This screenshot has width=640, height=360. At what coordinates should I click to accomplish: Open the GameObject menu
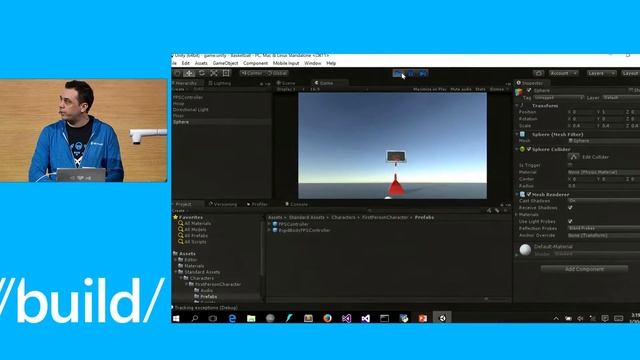point(225,63)
